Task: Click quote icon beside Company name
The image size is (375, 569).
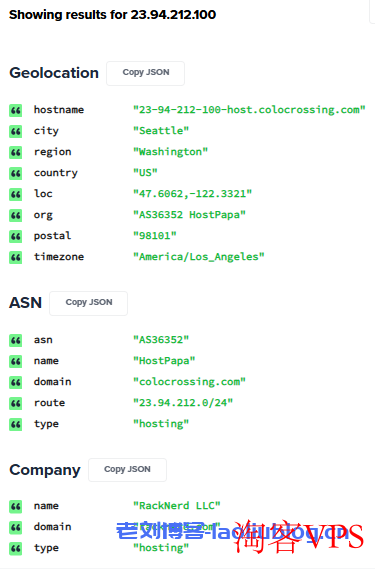Action: coord(16,507)
